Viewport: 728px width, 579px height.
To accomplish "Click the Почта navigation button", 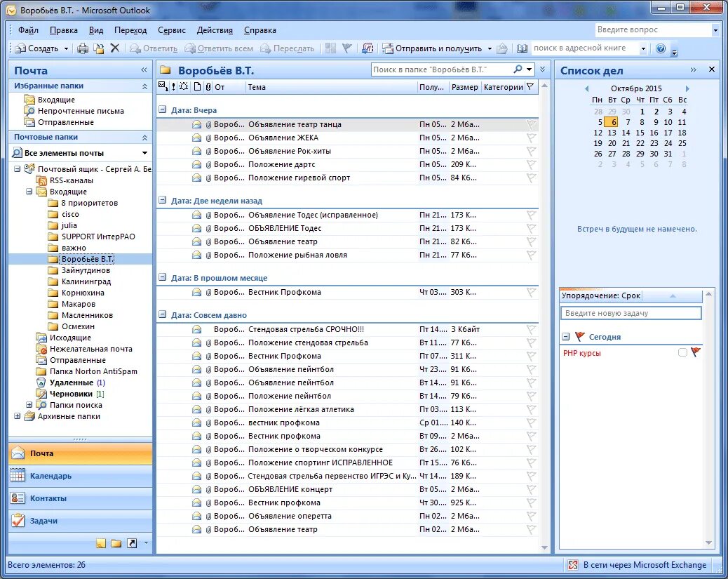I will coord(81,453).
